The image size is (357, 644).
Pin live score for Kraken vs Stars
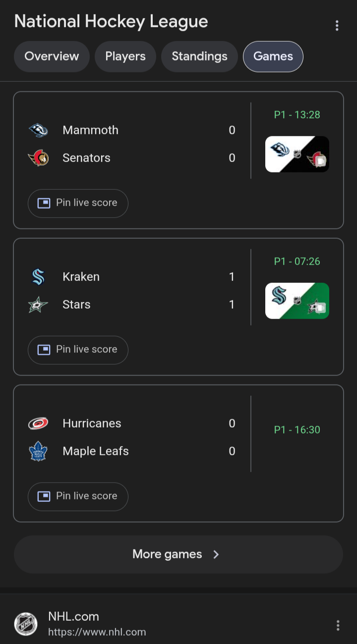[x=78, y=350]
